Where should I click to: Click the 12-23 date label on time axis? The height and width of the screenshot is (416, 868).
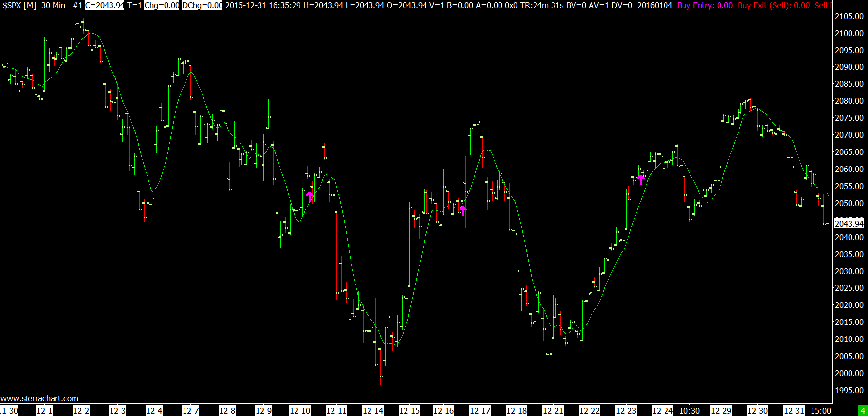[x=626, y=411]
